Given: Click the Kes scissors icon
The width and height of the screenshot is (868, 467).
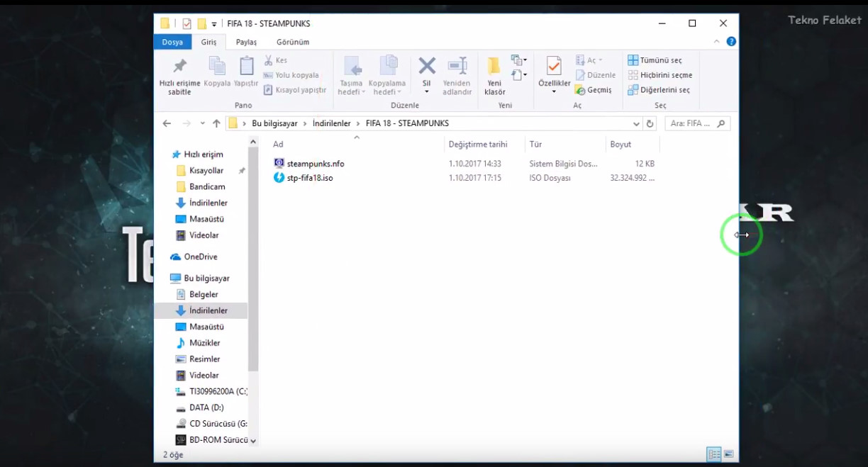Looking at the screenshot, I should tap(269, 60).
